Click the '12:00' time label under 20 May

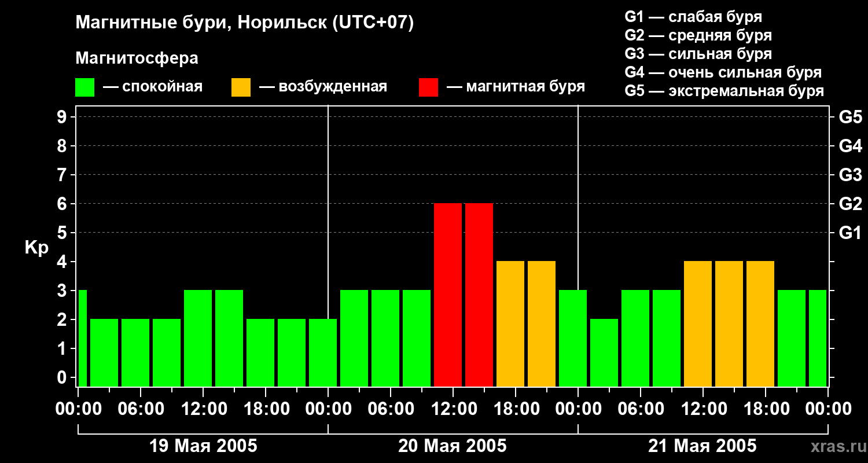[x=453, y=409]
